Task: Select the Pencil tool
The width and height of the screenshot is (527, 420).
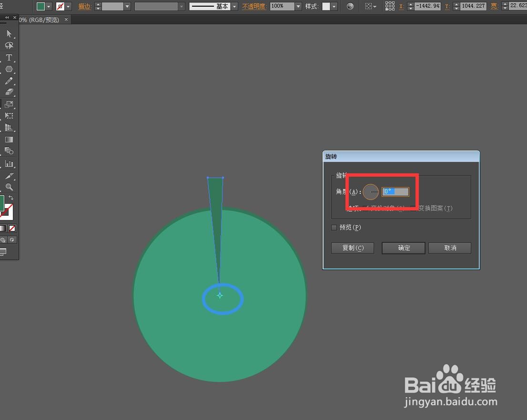Action: (x=9, y=80)
